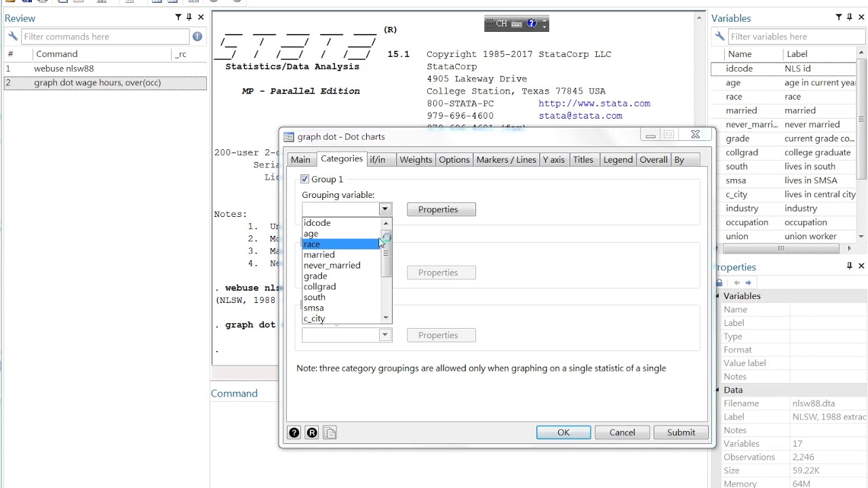
Task: Switch to the Legend tab
Action: point(618,160)
